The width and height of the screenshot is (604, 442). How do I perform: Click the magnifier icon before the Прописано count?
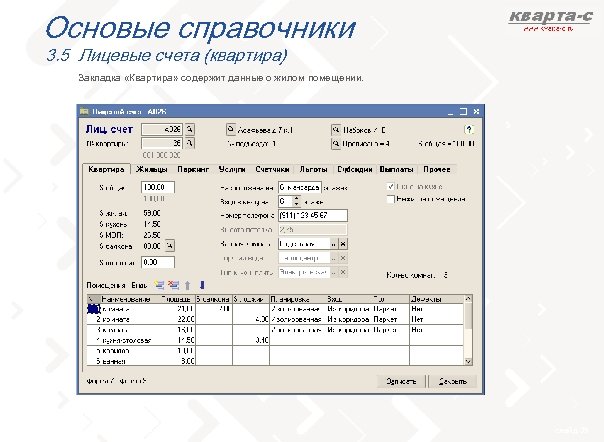[336, 143]
